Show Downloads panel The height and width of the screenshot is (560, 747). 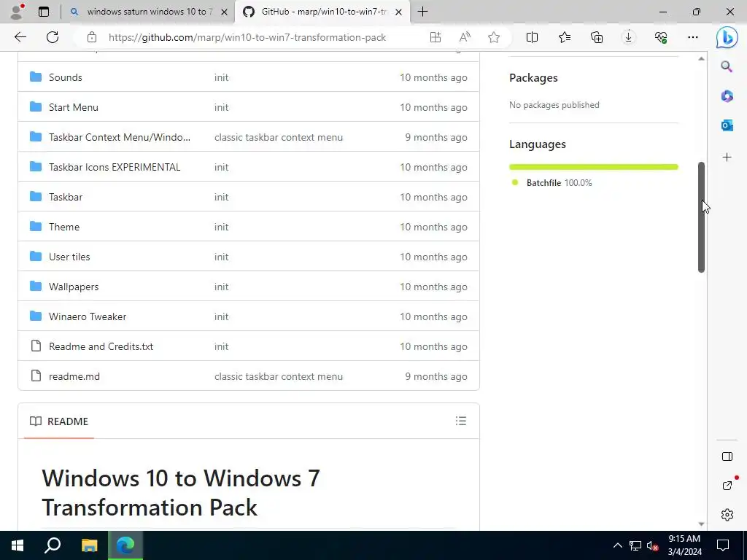(628, 37)
